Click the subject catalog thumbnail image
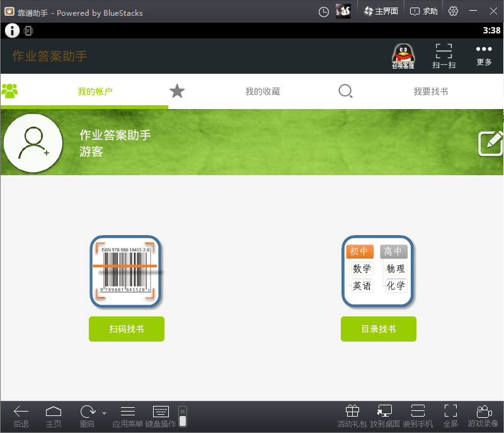The height and width of the screenshot is (433, 504). click(x=378, y=272)
